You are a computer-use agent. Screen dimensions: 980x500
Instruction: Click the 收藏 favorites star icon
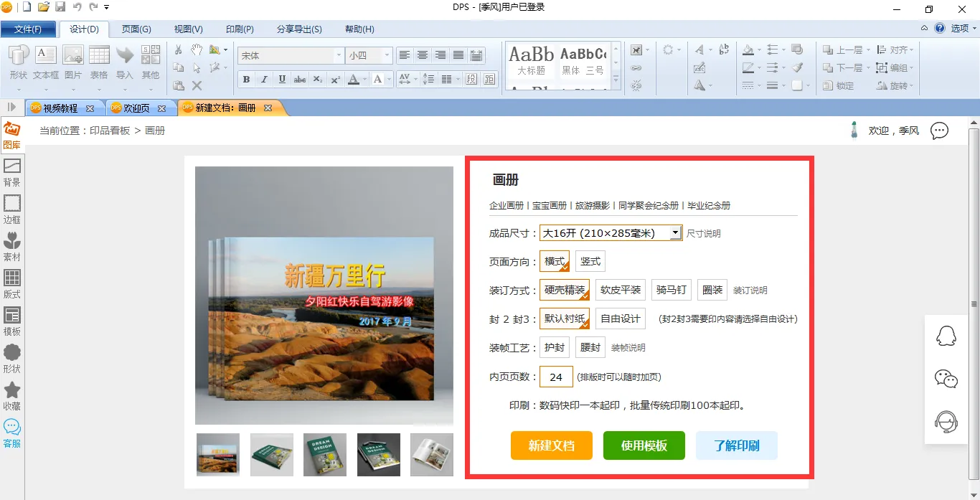tap(12, 396)
